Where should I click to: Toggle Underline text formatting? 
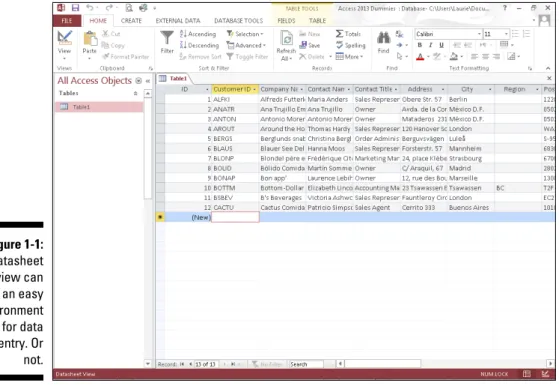[x=441, y=45]
